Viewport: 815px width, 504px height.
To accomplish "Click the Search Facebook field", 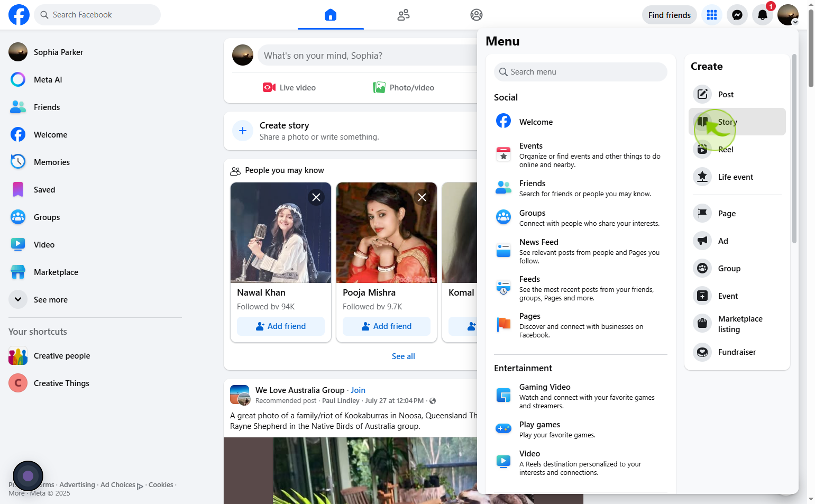I will [97, 15].
